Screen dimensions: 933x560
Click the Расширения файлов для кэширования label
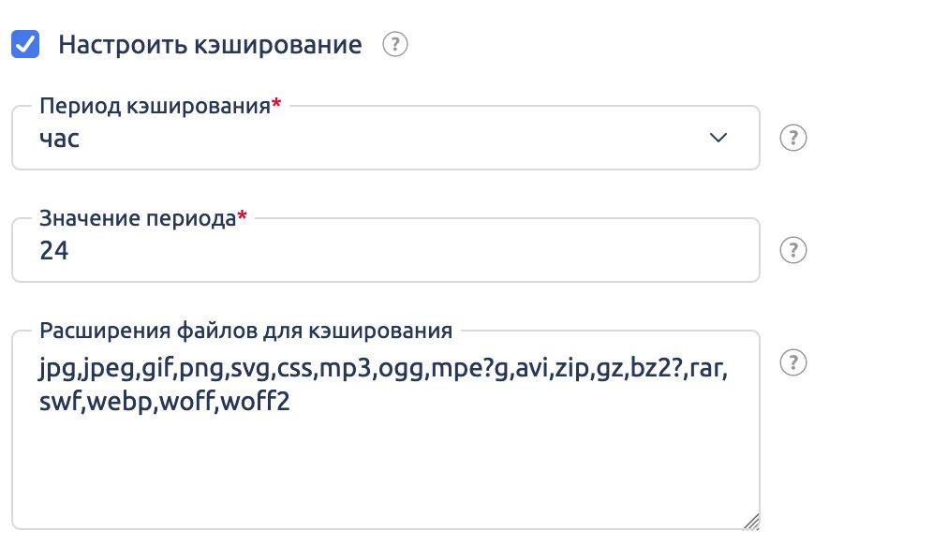(245, 331)
